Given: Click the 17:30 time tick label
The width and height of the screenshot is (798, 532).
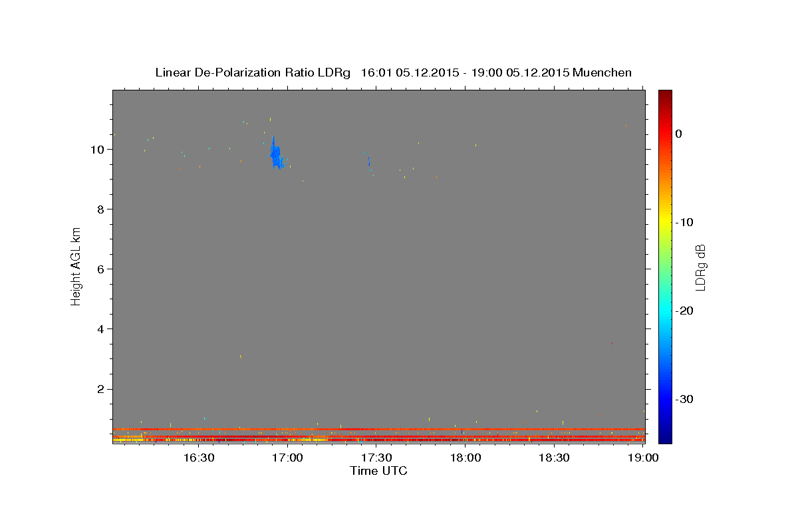Looking at the screenshot, I should tap(376, 458).
